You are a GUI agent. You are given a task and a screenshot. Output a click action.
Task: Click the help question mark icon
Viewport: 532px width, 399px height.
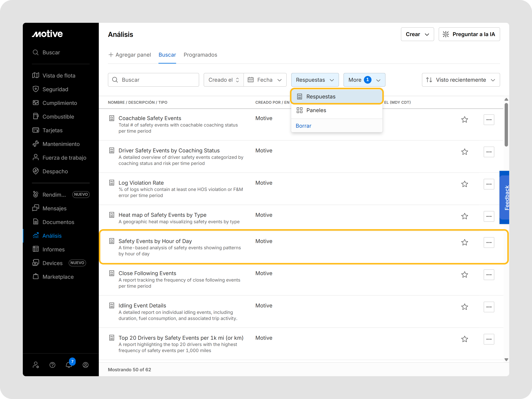pos(52,365)
